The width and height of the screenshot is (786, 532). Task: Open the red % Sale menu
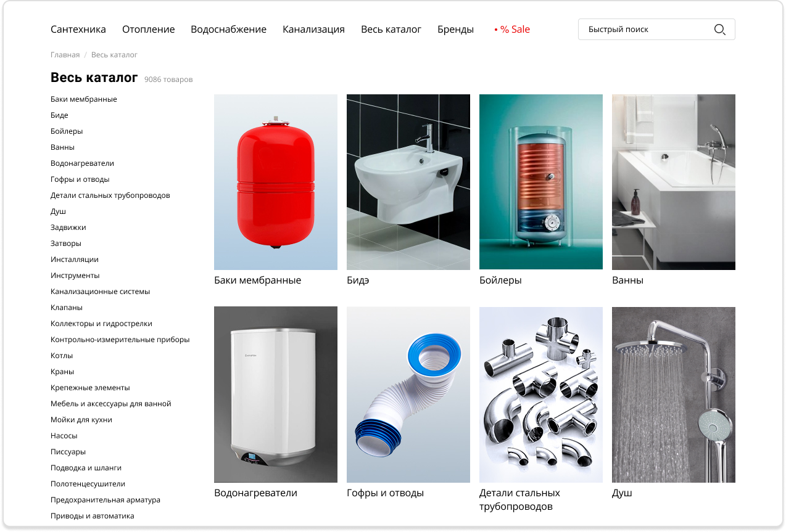point(512,30)
